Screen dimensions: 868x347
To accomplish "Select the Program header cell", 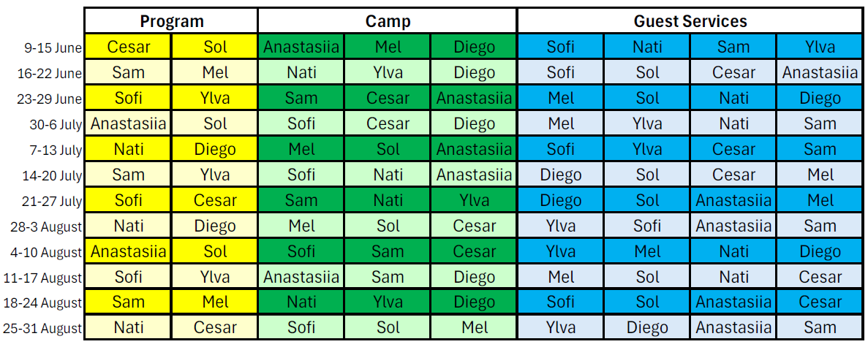I will click(x=171, y=21).
